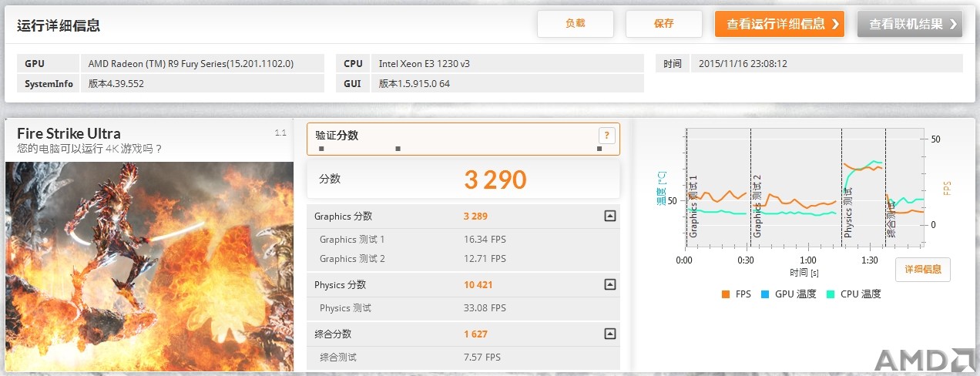Image resolution: width=980 pixels, height=376 pixels.
Task: Click Graphics 测试 1 value 16.34 FPS
Action: point(485,240)
